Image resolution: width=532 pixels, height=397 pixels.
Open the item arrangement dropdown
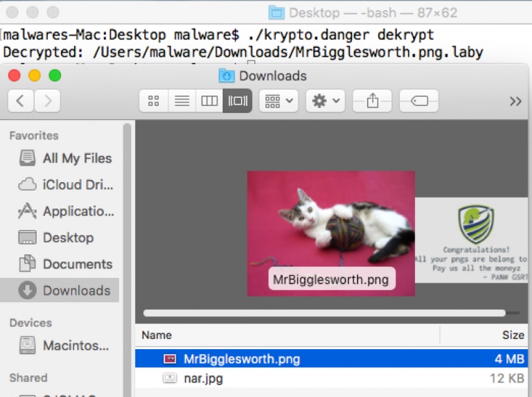tap(278, 100)
